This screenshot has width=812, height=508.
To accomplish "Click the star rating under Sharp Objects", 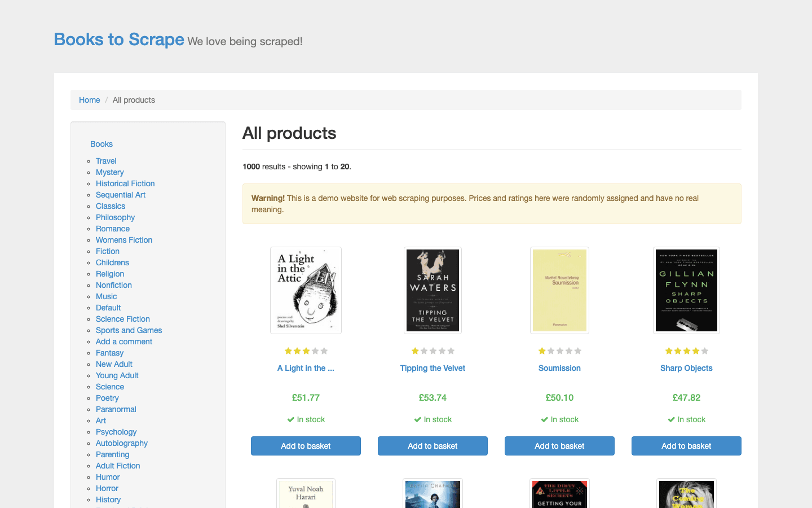I will pos(686,351).
